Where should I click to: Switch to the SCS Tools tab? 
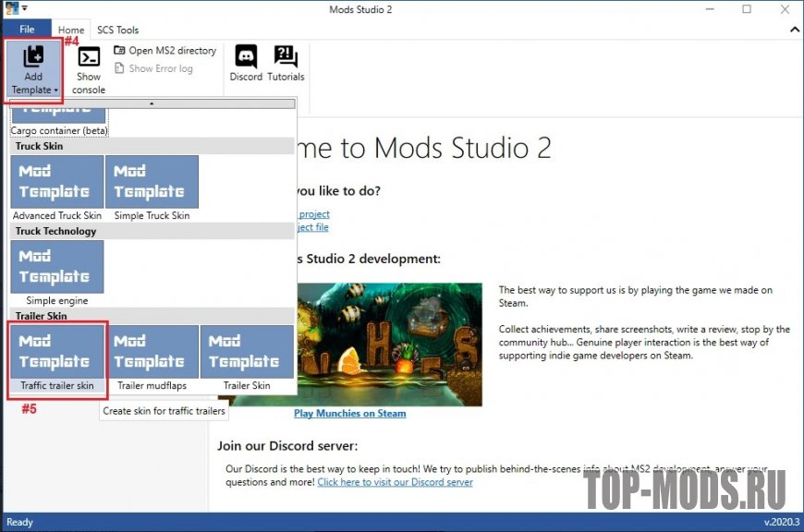[x=118, y=30]
